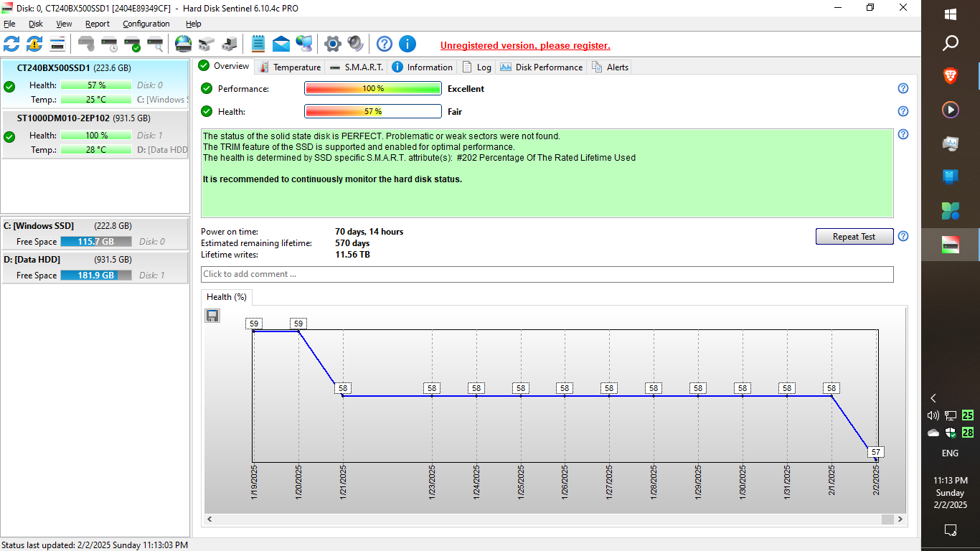Click the globe-on-disk toolbar icon

click(184, 44)
